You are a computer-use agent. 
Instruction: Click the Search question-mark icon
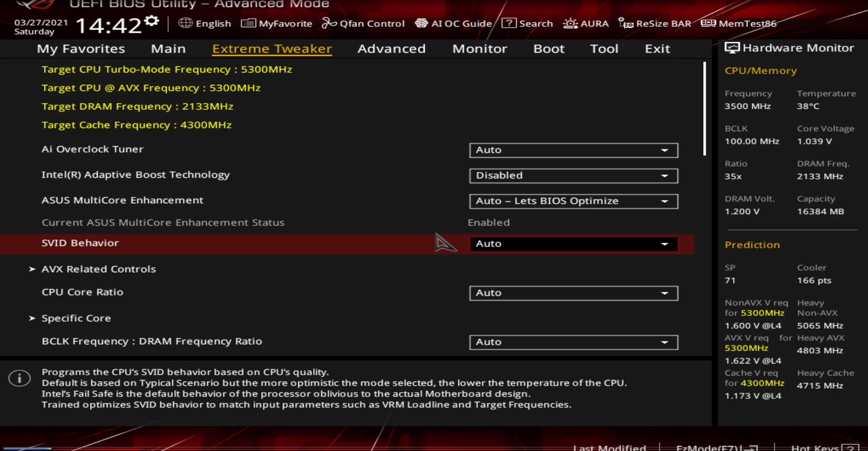tap(509, 23)
